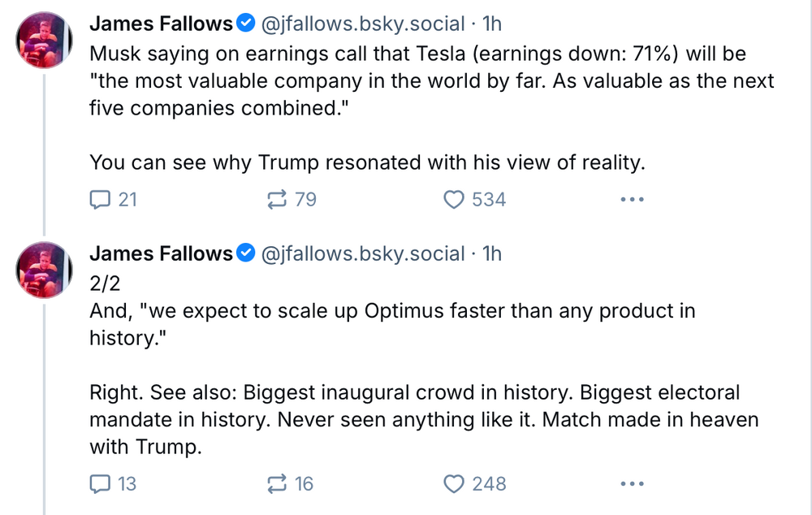Reply to the Tesla earnings call post
This screenshot has width=812, height=515.
100,199
